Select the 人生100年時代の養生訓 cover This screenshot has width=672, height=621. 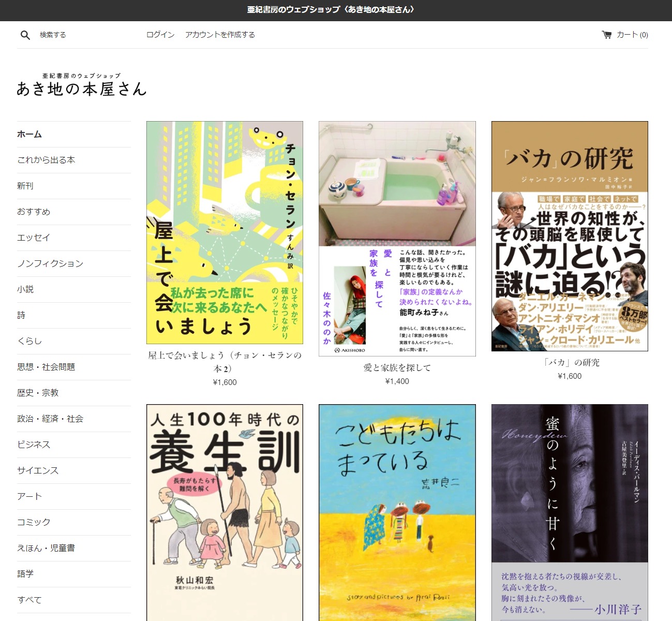225,512
